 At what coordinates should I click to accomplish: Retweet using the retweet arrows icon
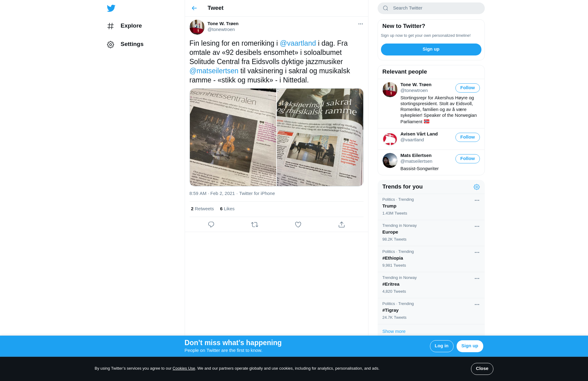[x=254, y=225]
